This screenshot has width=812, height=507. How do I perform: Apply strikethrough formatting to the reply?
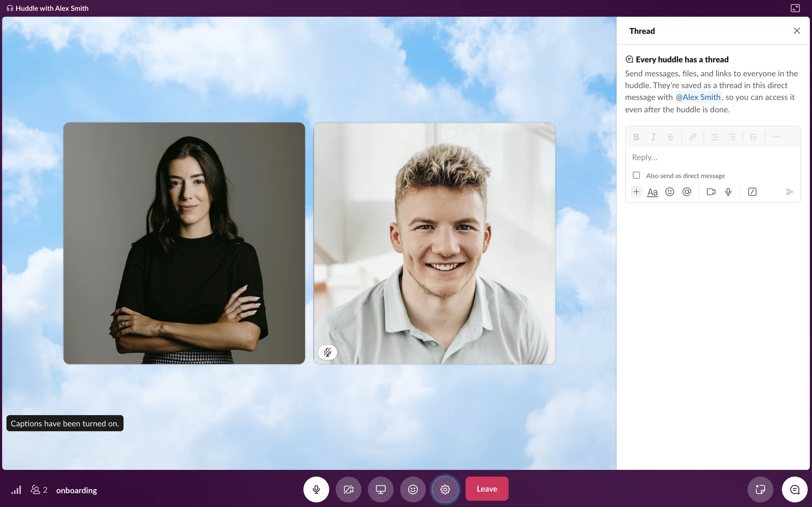(x=670, y=137)
